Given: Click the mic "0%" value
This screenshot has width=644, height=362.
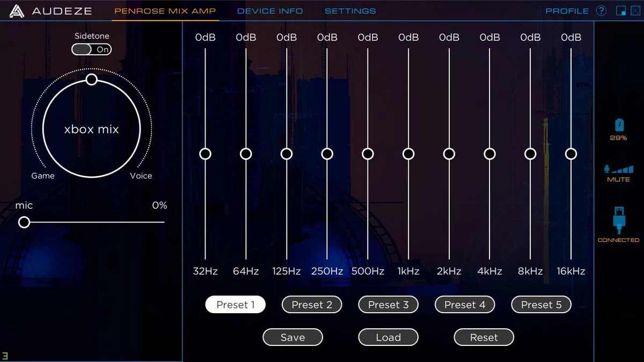Looking at the screenshot, I should pyautogui.click(x=159, y=205).
